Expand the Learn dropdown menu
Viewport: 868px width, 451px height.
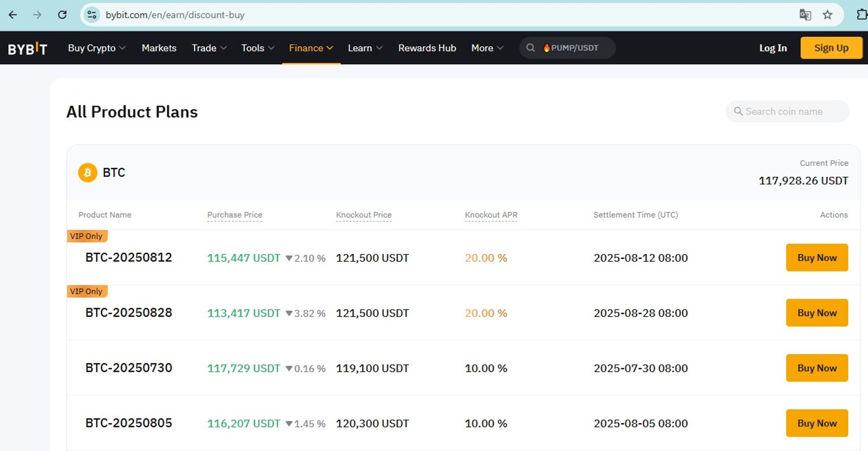click(x=365, y=48)
